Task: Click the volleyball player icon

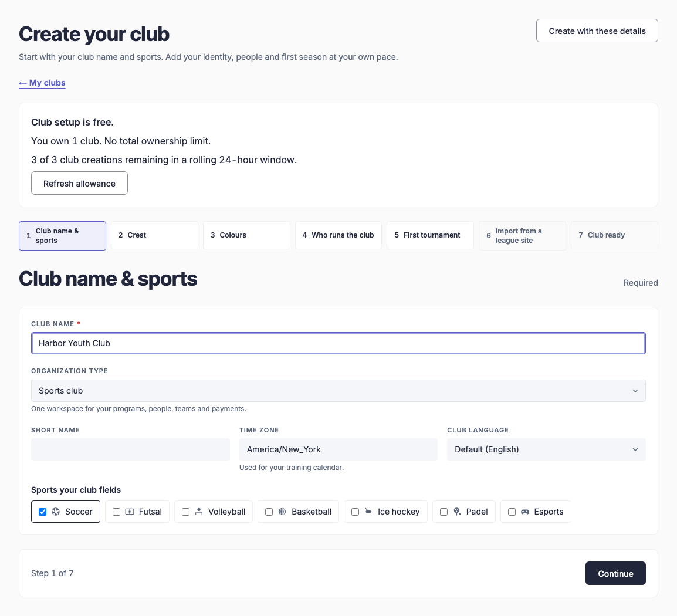Action: [x=199, y=512]
